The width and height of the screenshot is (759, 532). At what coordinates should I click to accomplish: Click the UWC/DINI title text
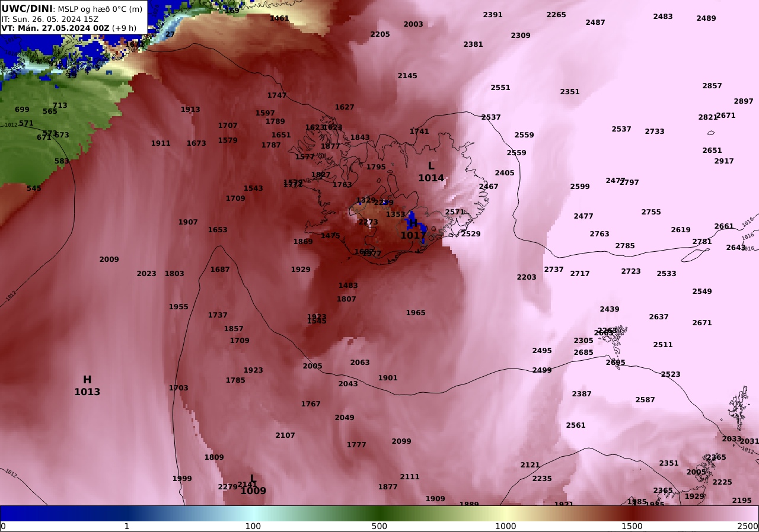tap(27, 9)
